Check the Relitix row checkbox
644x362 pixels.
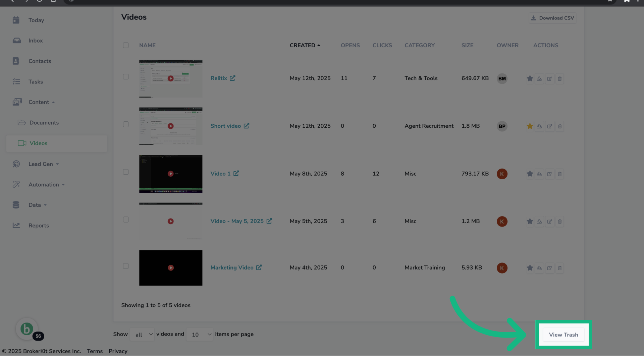pos(126,77)
